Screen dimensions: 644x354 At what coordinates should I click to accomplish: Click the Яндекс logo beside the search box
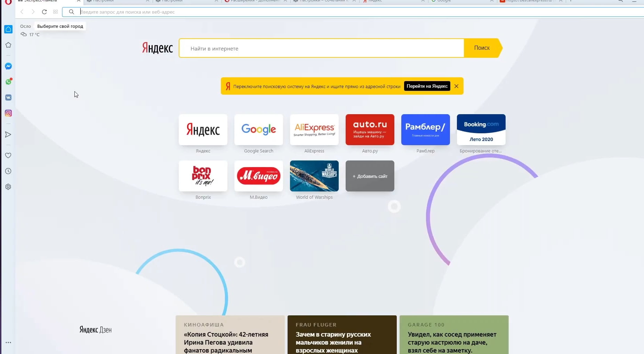click(158, 48)
